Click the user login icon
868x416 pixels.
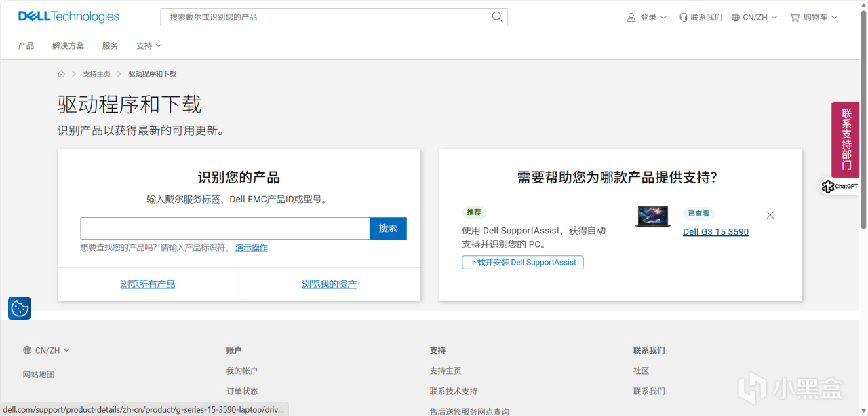(x=631, y=17)
